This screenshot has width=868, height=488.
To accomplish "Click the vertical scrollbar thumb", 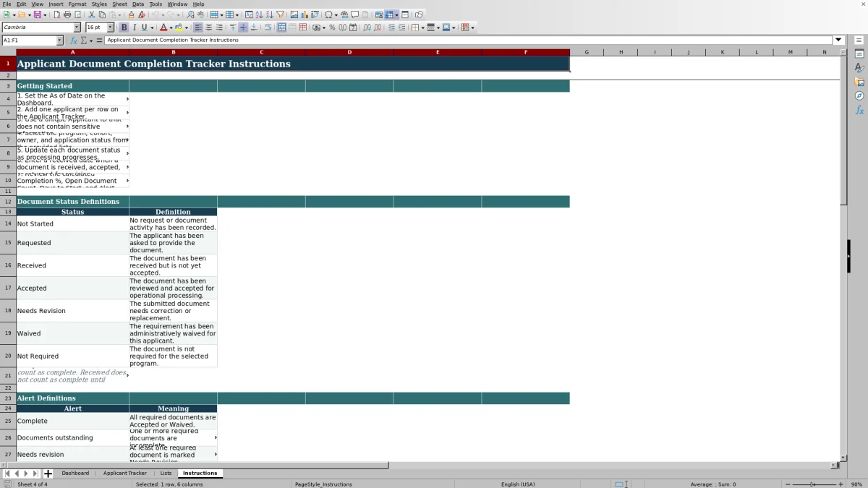I will click(843, 130).
